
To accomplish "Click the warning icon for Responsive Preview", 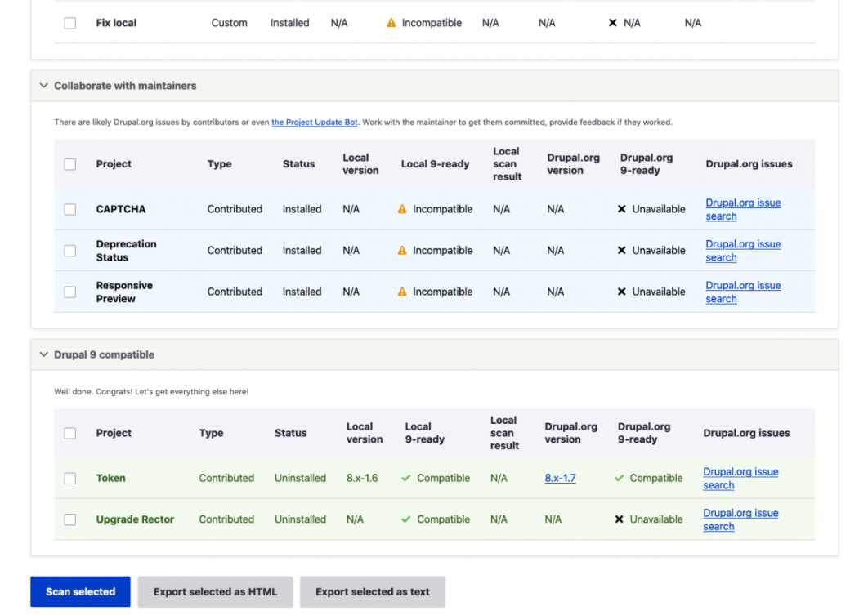I will pyautogui.click(x=402, y=292).
